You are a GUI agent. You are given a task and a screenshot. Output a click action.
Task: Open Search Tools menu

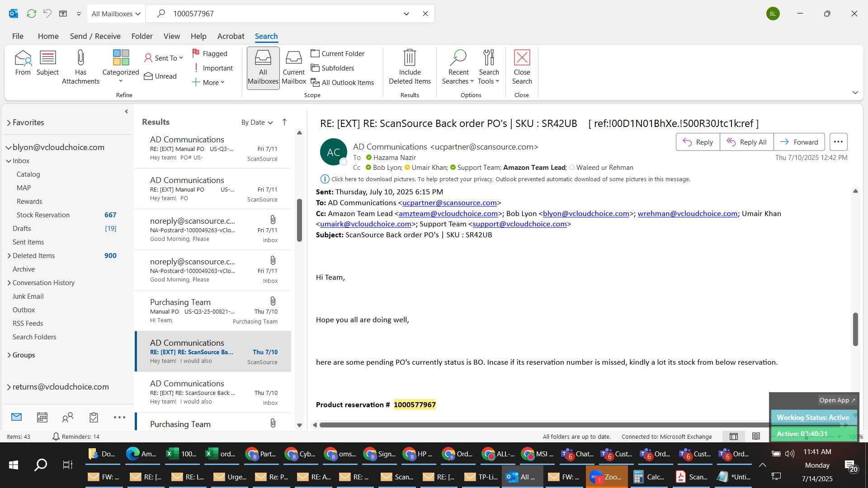[489, 67]
